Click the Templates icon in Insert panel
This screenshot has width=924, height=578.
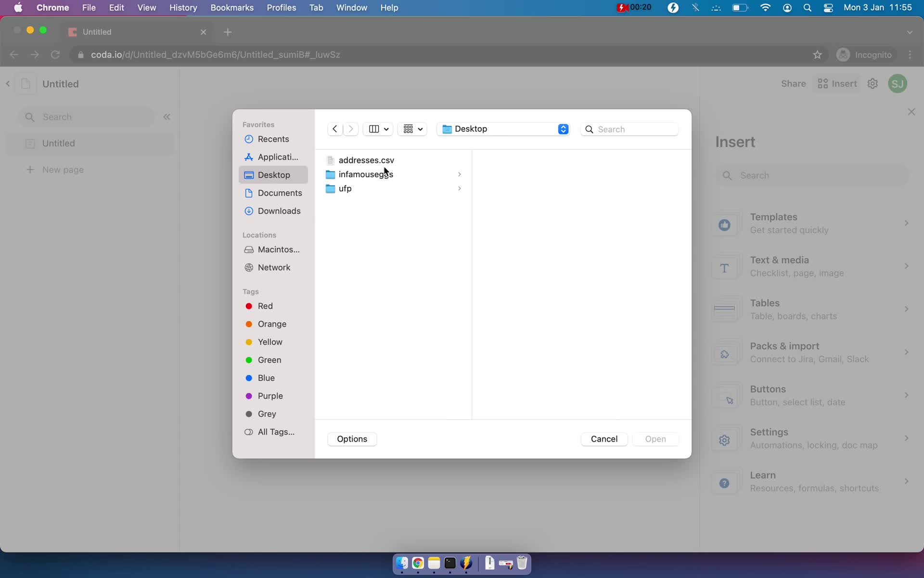pos(724,224)
